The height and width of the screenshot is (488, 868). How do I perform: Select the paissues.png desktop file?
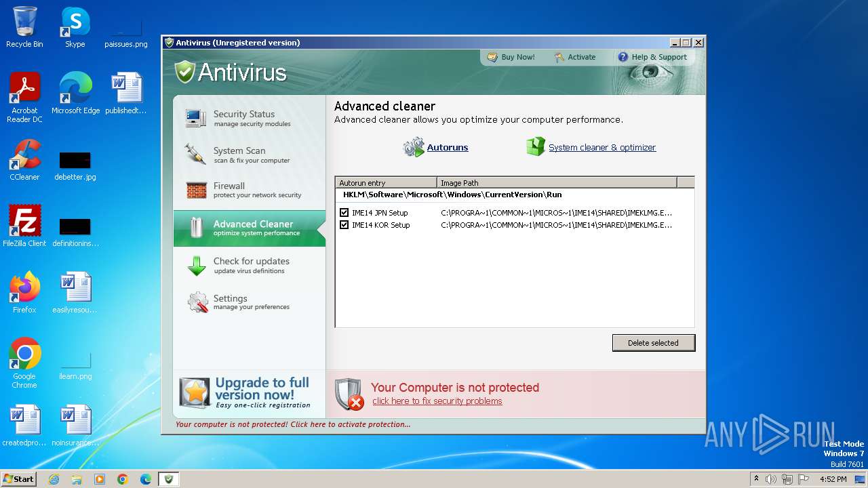click(x=126, y=28)
